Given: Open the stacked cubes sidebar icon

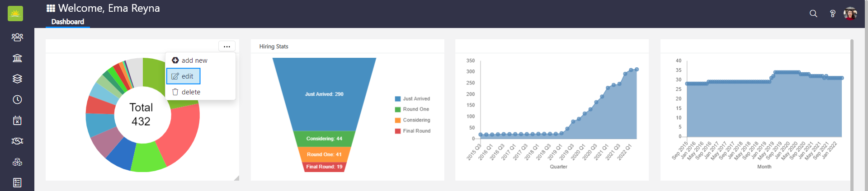Looking at the screenshot, I should point(17,162).
